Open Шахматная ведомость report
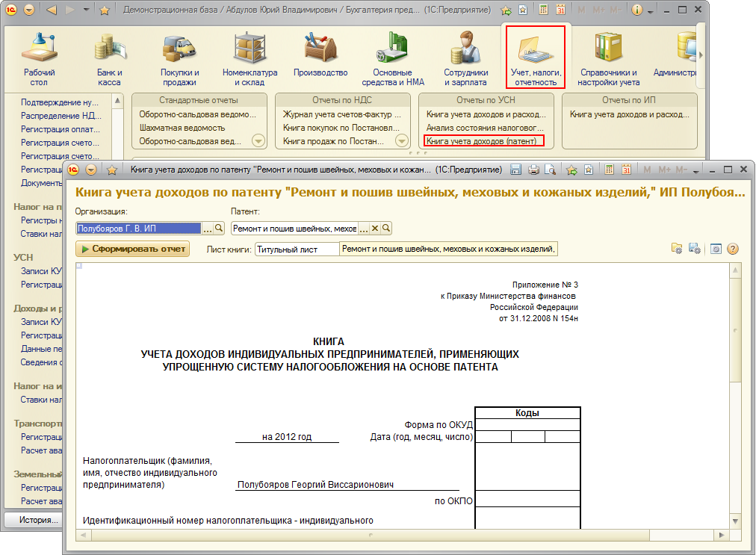The image size is (756, 555). tap(182, 128)
